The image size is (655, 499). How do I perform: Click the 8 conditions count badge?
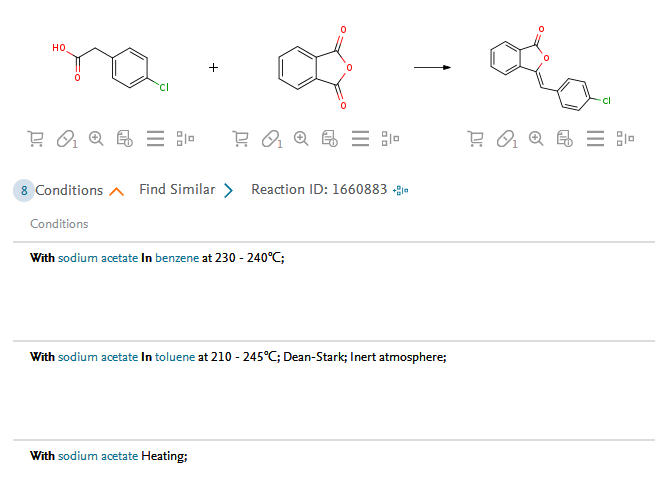pyautogui.click(x=23, y=190)
